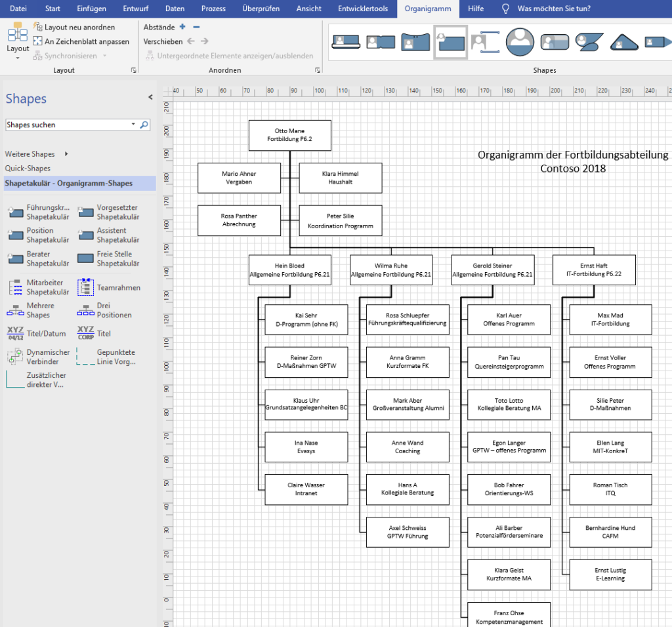
Task: Select the Wilma Ruhe box
Action: [x=391, y=270]
